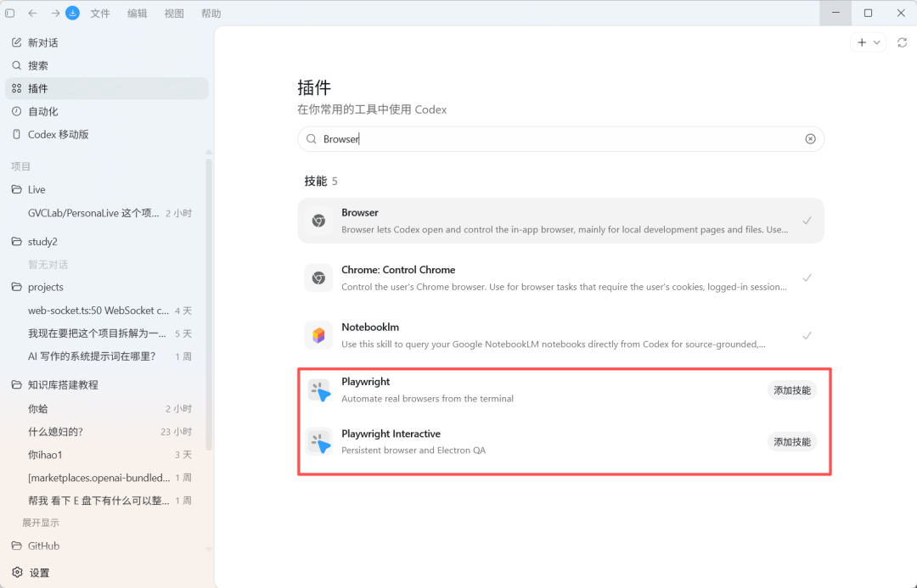This screenshot has width=917, height=588.
Task: Open the Playwright plugin icon
Action: pyautogui.click(x=318, y=389)
